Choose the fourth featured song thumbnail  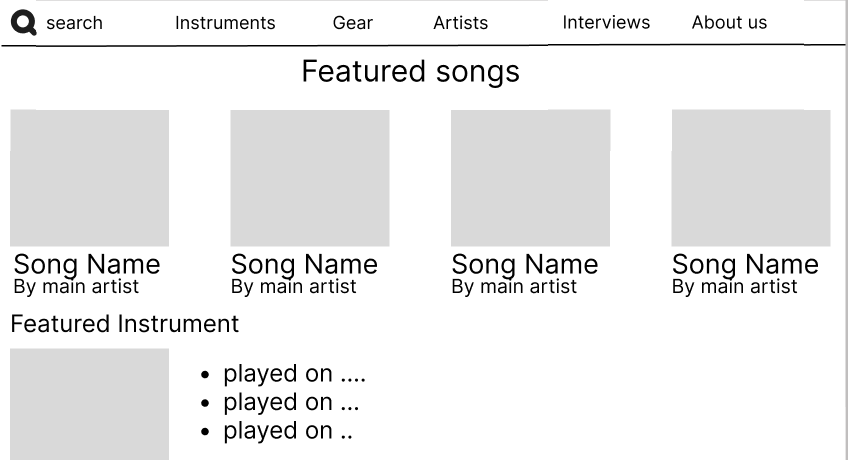point(751,178)
